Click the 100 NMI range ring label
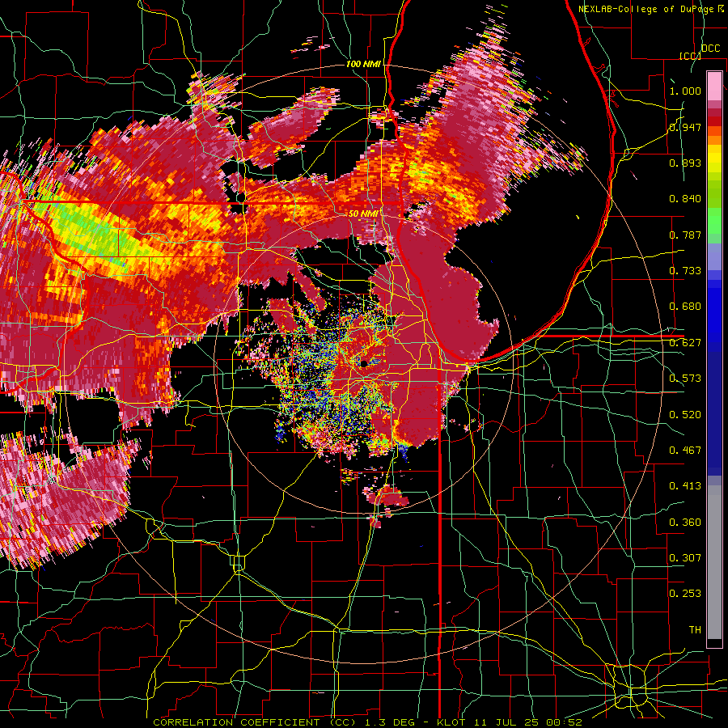728x728 pixels. tap(363, 64)
